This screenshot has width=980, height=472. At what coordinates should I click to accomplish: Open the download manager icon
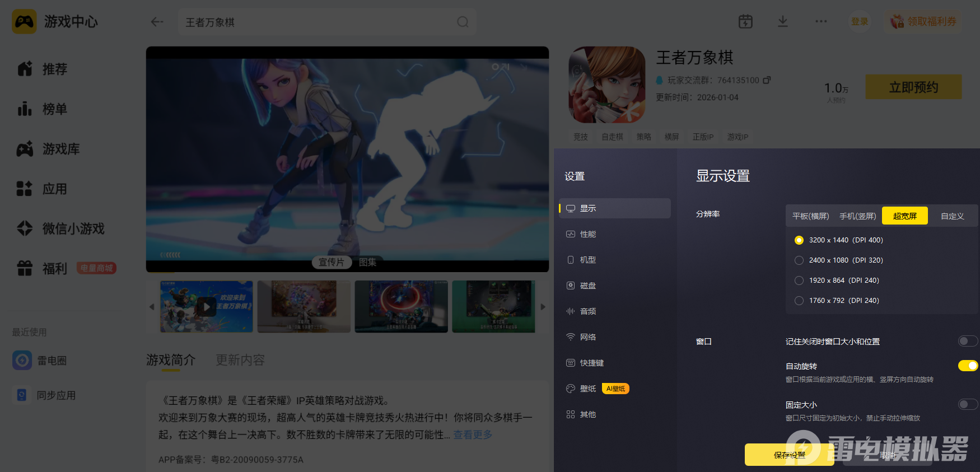tap(783, 21)
